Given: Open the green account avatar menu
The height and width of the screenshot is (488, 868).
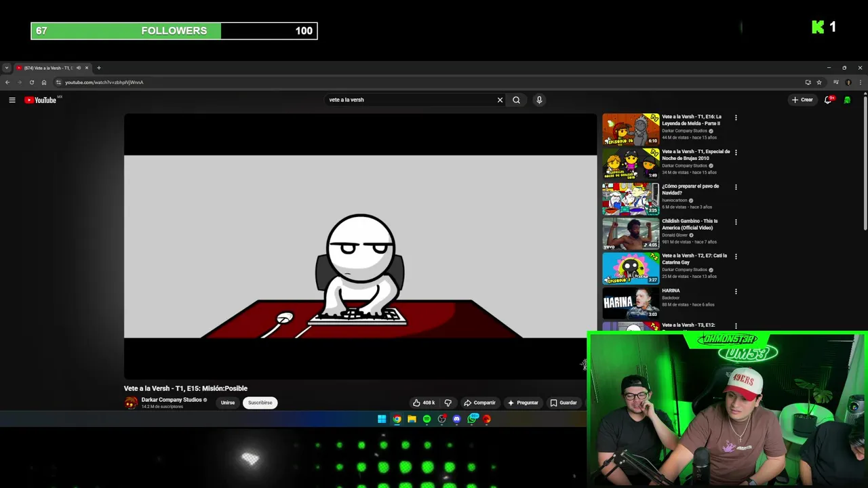Looking at the screenshot, I should click(847, 100).
